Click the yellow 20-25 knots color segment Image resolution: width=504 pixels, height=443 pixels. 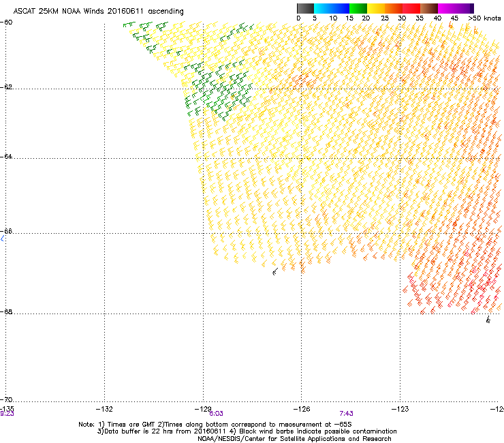tap(376, 8)
